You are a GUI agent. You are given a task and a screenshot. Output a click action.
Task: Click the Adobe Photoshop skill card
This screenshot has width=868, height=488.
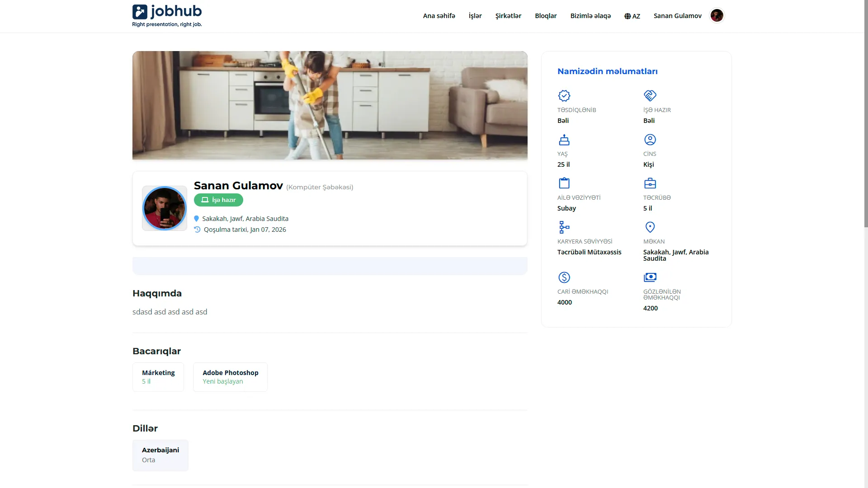pos(230,377)
